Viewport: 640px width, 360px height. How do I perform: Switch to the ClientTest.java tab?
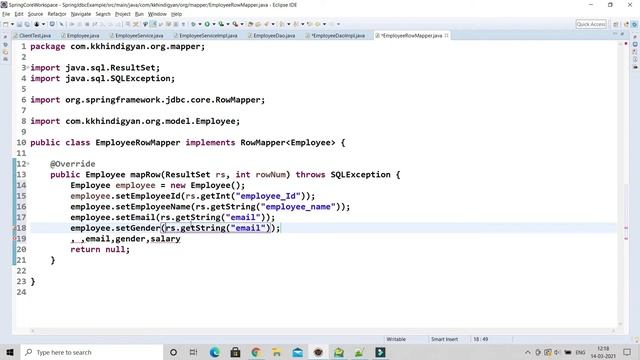[34, 36]
